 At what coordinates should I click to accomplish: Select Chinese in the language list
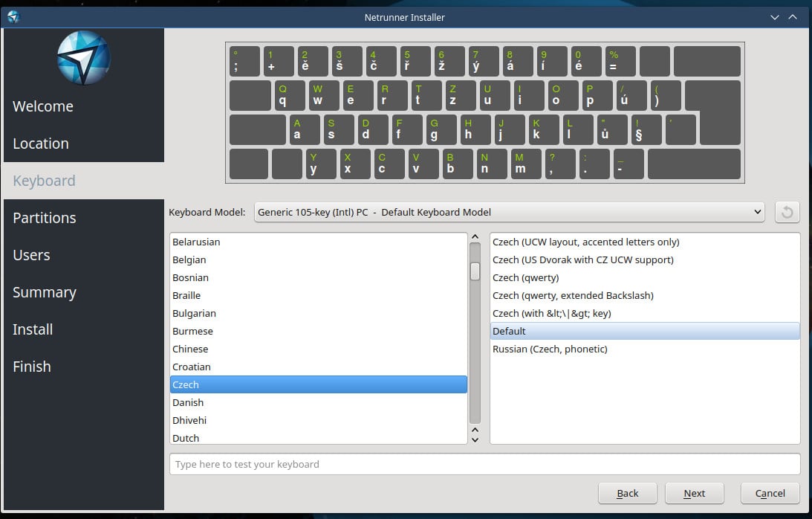coord(319,349)
